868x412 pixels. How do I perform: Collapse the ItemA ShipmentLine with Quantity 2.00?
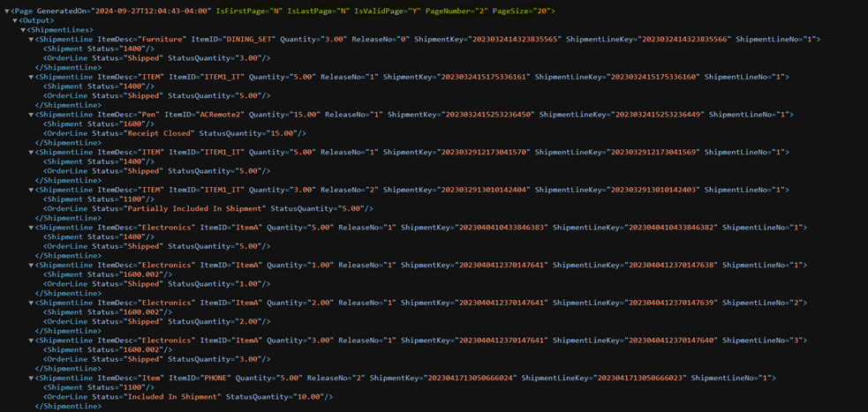pyautogui.click(x=32, y=303)
